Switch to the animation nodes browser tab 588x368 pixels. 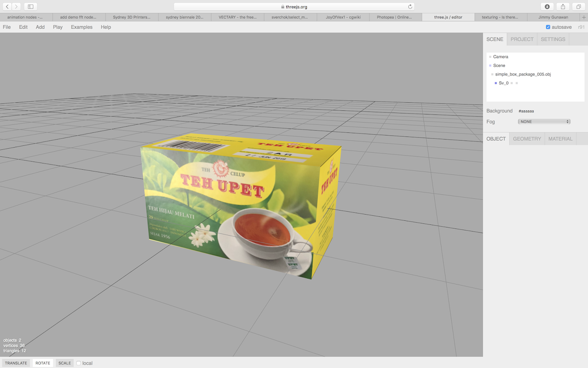coord(26,17)
